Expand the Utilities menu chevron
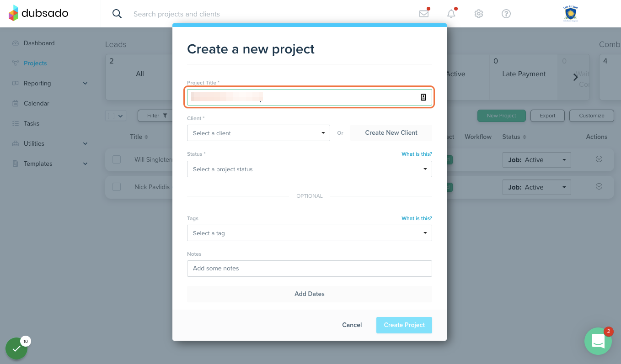 pyautogui.click(x=85, y=143)
